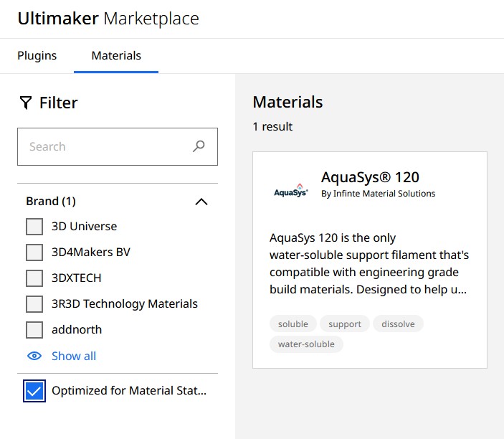
Task: Click the soluble tag
Action: coord(293,324)
